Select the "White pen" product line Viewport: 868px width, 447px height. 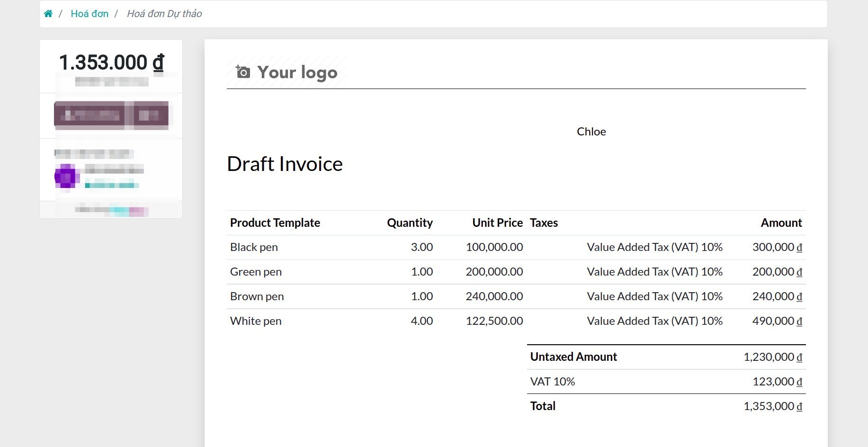255,321
